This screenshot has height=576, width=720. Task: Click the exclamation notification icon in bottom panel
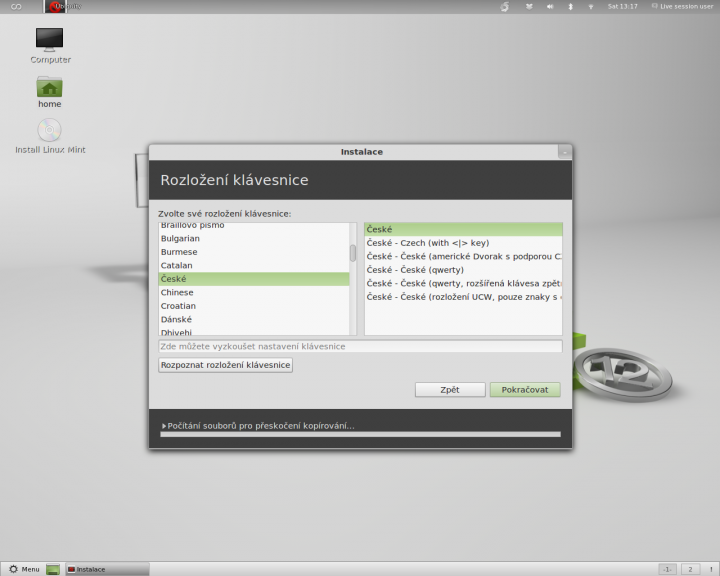(x=711, y=569)
